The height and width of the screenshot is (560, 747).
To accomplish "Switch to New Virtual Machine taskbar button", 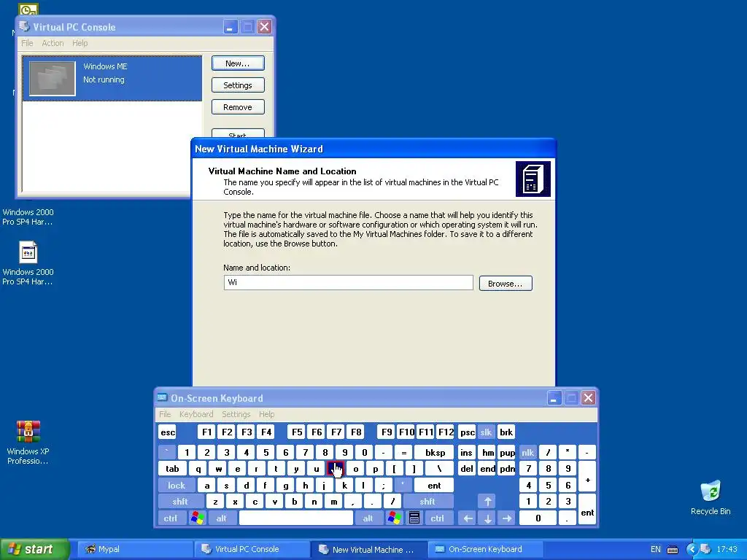I will tap(368, 549).
